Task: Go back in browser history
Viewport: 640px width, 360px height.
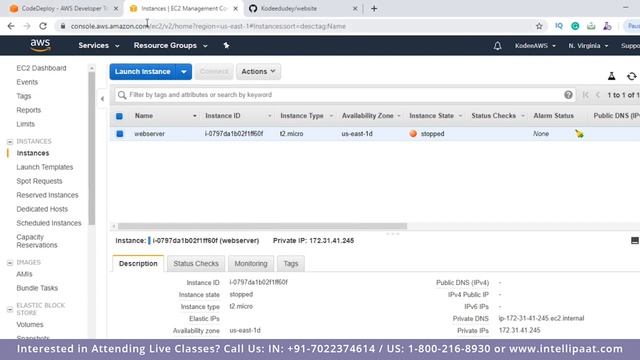Action: (11, 26)
